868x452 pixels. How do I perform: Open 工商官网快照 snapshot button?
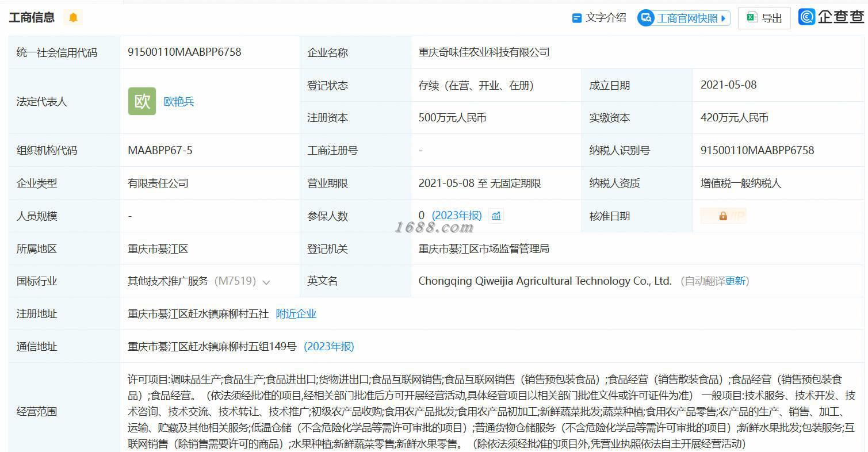[x=683, y=18]
